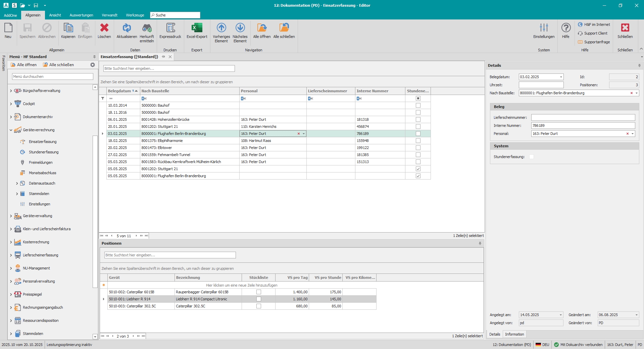This screenshot has width=644, height=349.
Task: Click the menu panel vertical scrollbar
Action: pyautogui.click(x=95, y=211)
